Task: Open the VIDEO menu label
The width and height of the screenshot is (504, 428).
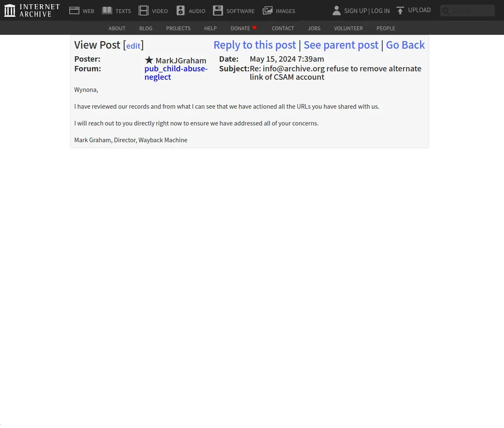Action: 160,11
